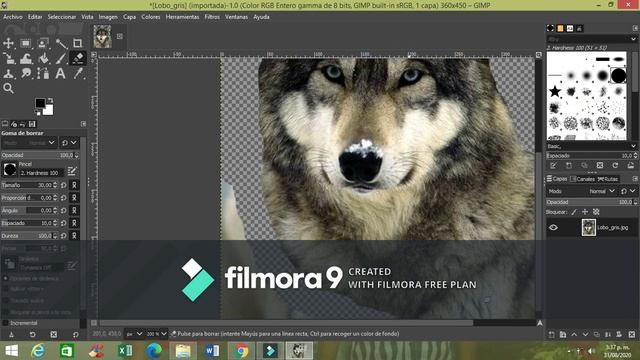640x360 pixels.
Task: Open the Herramientas menu
Action: point(182,17)
